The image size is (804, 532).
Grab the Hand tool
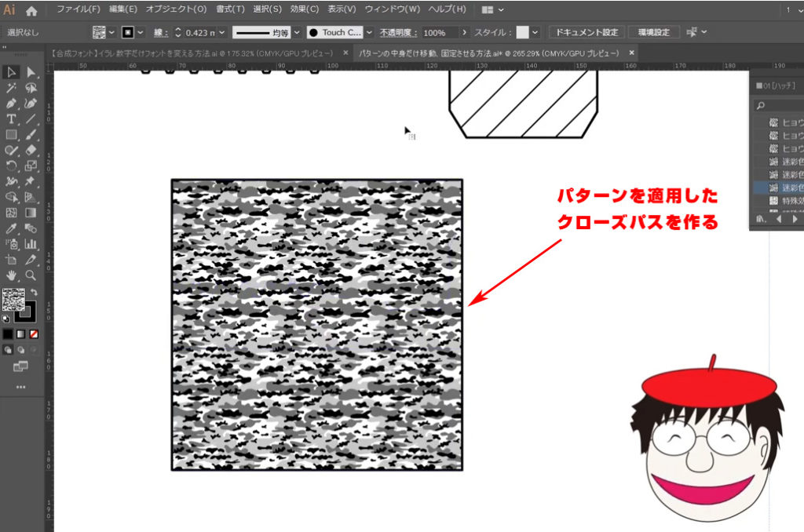[10, 275]
